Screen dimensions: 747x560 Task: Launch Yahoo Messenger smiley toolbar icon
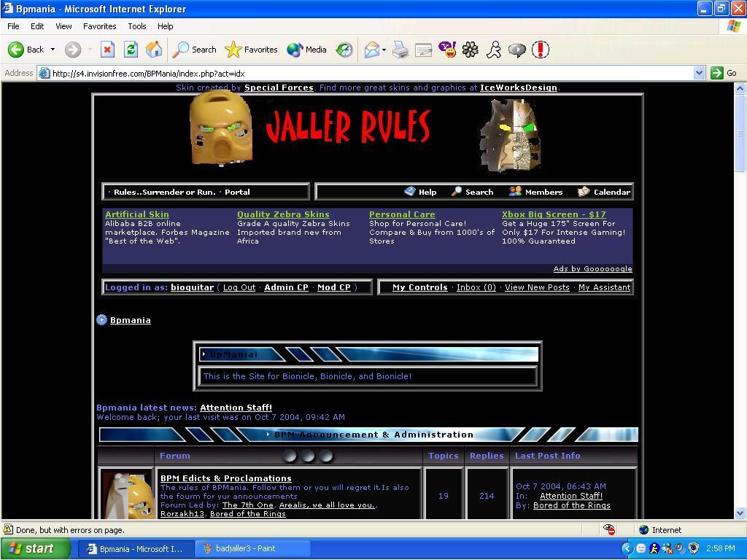pyautogui.click(x=447, y=50)
